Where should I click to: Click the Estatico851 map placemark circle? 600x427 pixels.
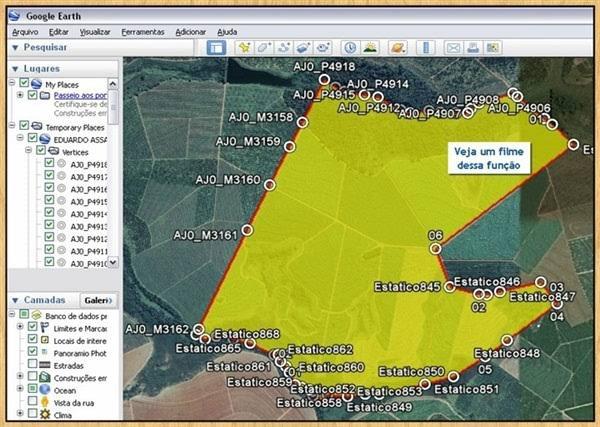pos(453,377)
